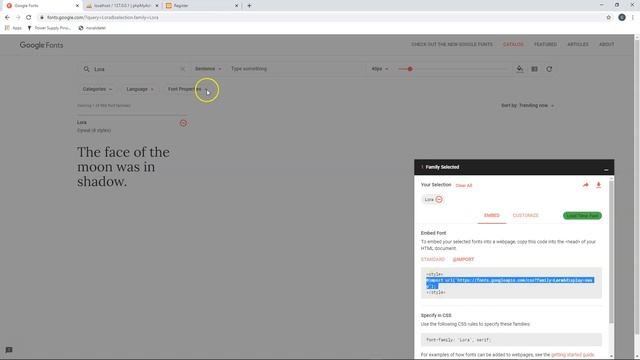The width and height of the screenshot is (640, 360).
Task: Click the browser address bar URL
Action: (x=102, y=18)
